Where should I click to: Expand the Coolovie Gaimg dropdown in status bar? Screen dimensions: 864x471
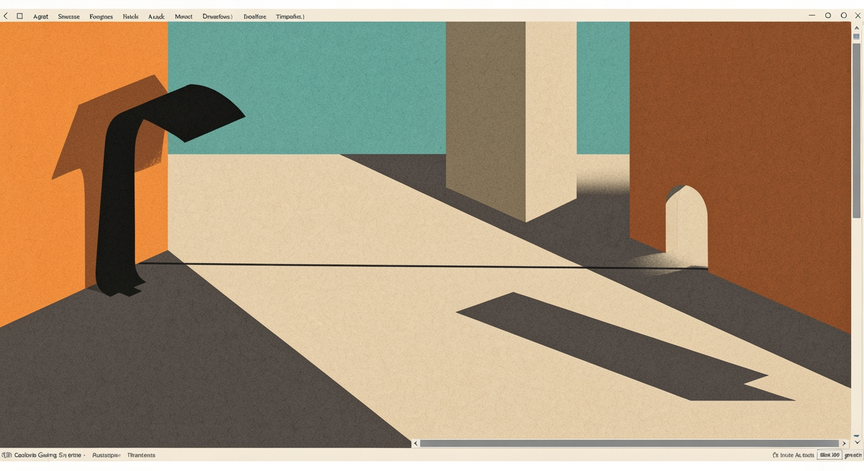pos(84,455)
